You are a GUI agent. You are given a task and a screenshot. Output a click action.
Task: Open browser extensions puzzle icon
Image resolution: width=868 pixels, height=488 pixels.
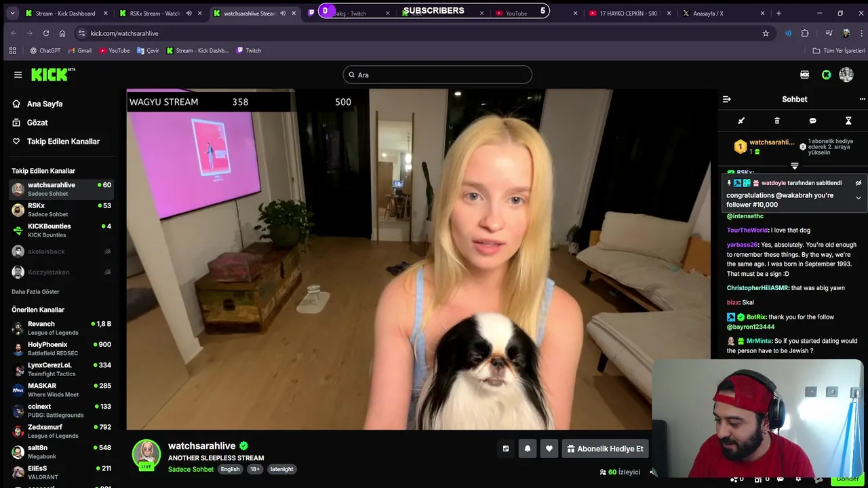[805, 33]
